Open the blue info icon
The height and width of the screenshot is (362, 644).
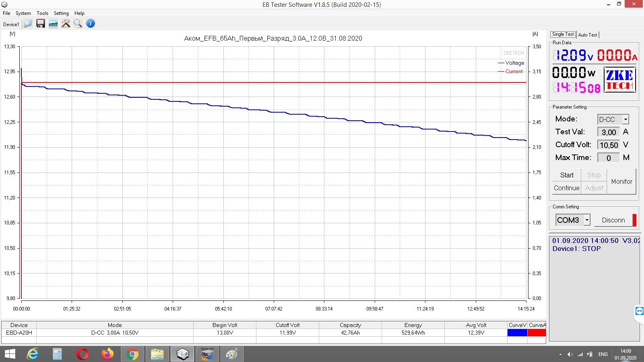coord(91,24)
